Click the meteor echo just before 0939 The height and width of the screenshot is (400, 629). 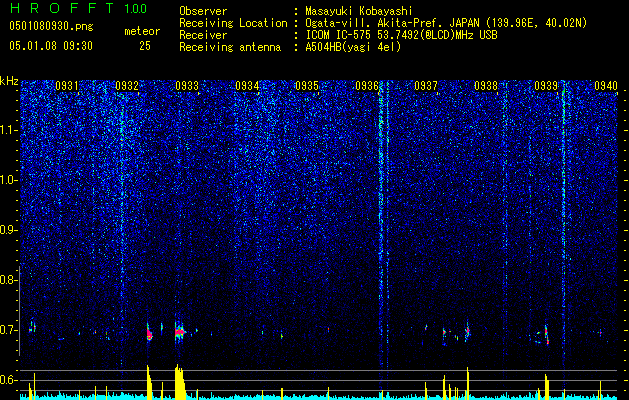[x=546, y=335]
